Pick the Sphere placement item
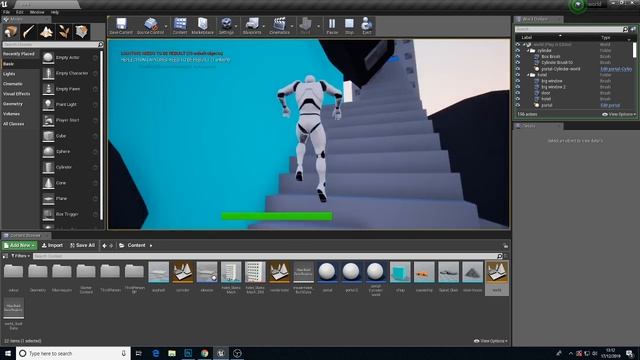This screenshot has width=640, height=360. coord(70,151)
